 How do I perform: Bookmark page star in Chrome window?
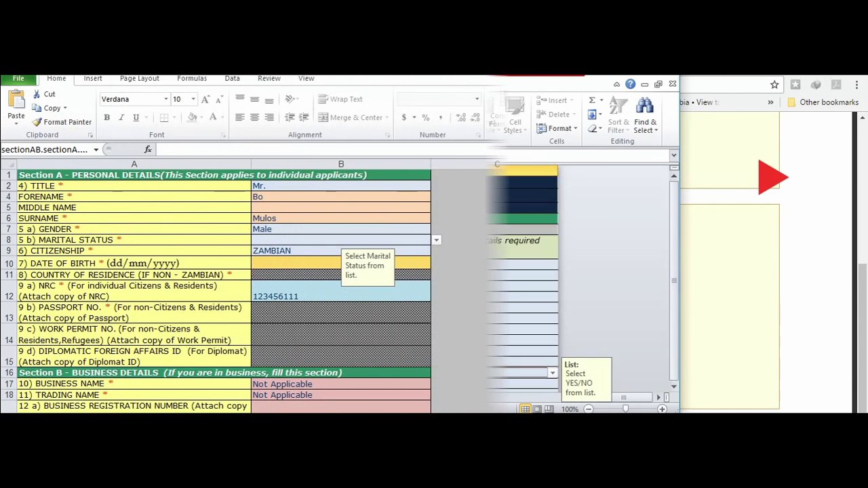774,85
